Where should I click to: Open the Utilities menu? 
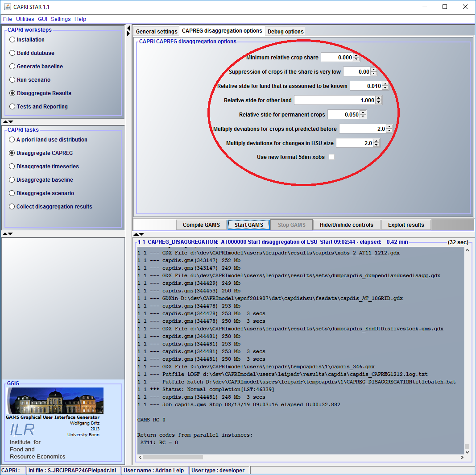click(x=25, y=19)
